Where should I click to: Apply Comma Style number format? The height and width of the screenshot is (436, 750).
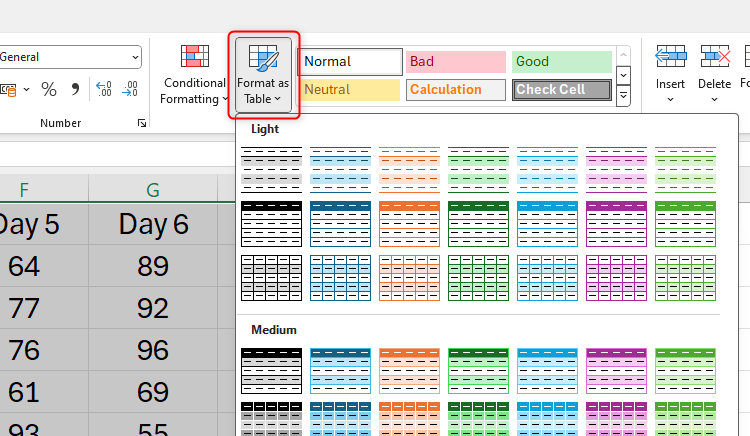[75, 90]
